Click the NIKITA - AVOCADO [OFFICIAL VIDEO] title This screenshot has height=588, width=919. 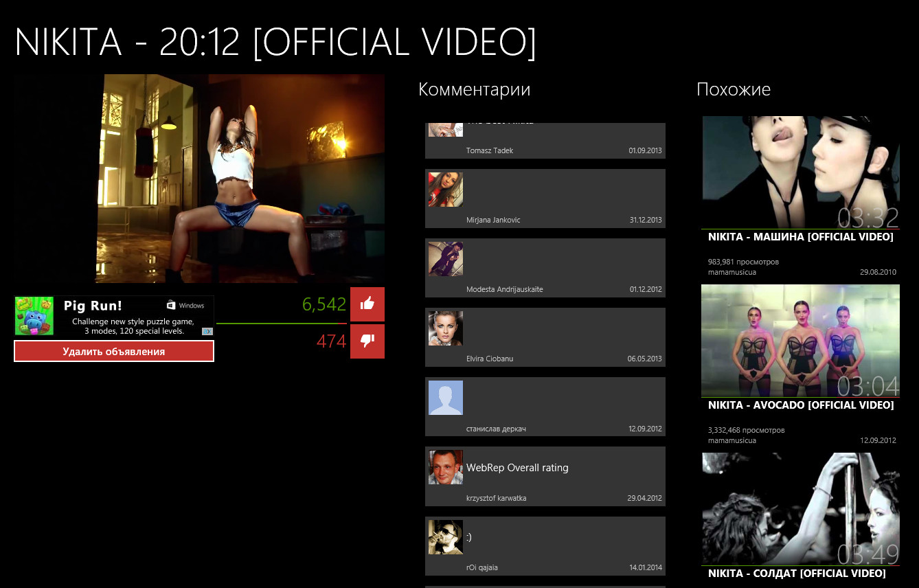[801, 405]
